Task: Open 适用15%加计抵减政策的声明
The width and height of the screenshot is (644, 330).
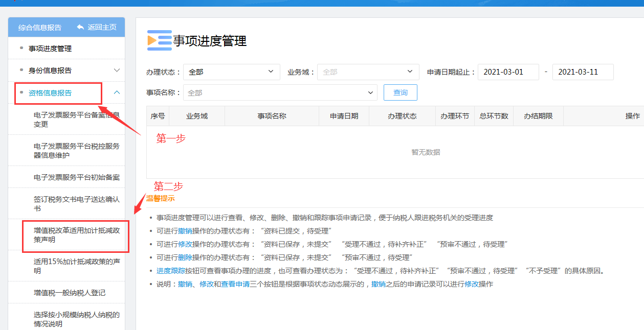Action: coord(76,266)
